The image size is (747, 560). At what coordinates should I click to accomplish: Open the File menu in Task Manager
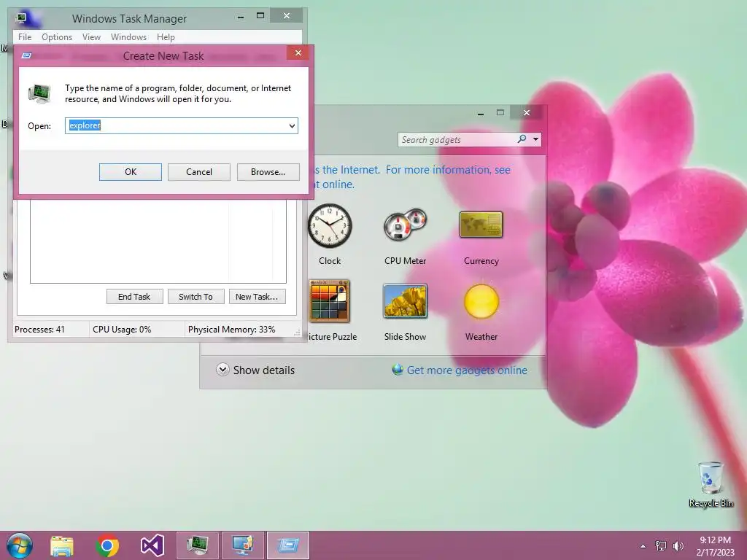click(x=25, y=36)
